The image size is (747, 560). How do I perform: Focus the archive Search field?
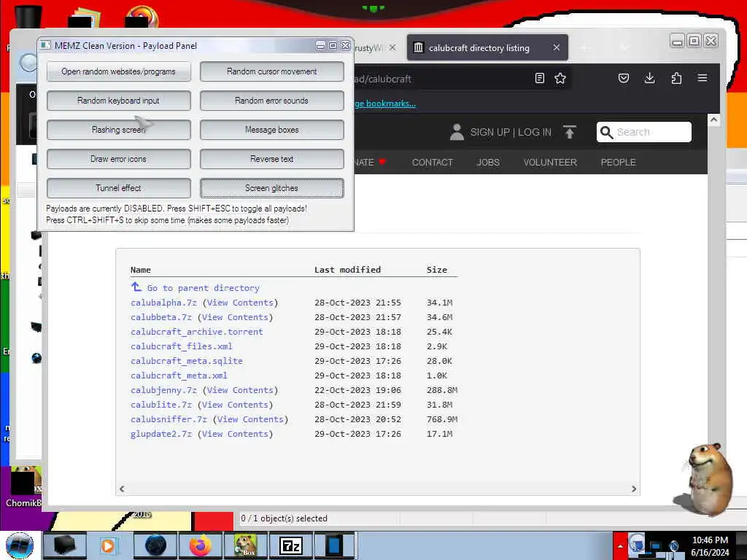pos(643,132)
